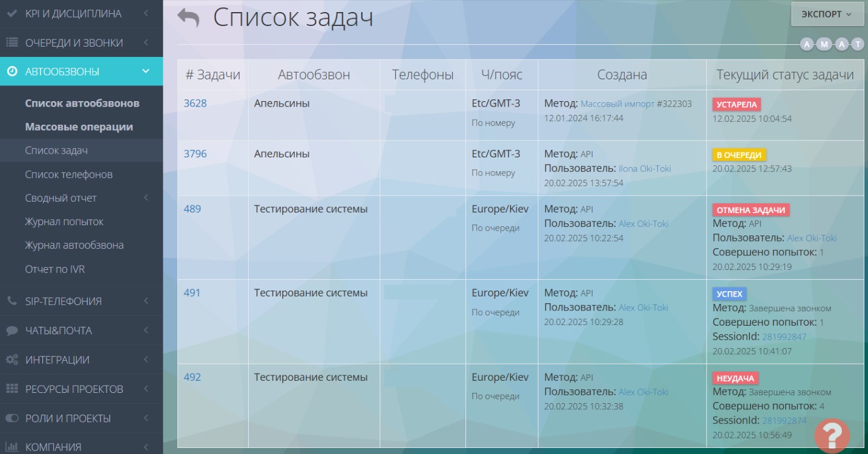This screenshot has height=454, width=868.
Task: Click По очереди in task 491 row
Action: (x=496, y=312)
